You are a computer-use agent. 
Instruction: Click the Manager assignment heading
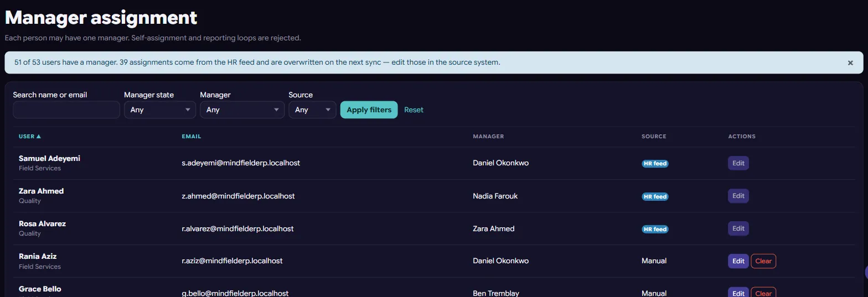101,18
